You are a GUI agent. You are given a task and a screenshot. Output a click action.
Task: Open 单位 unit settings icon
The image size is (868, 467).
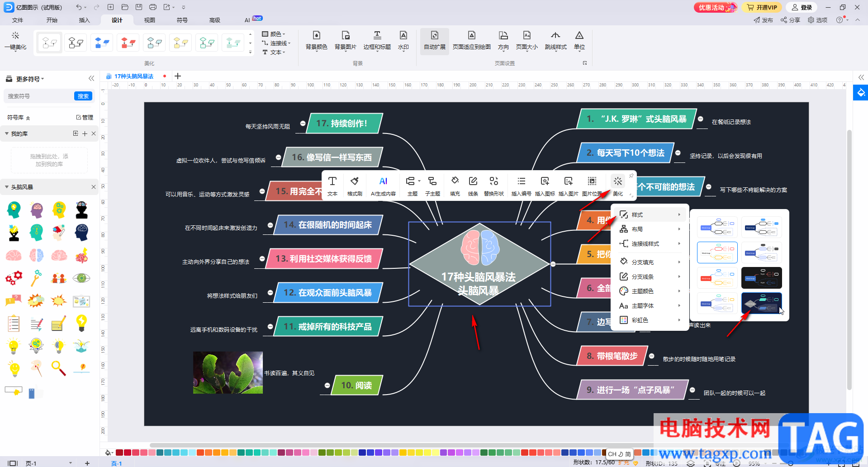pos(579,40)
